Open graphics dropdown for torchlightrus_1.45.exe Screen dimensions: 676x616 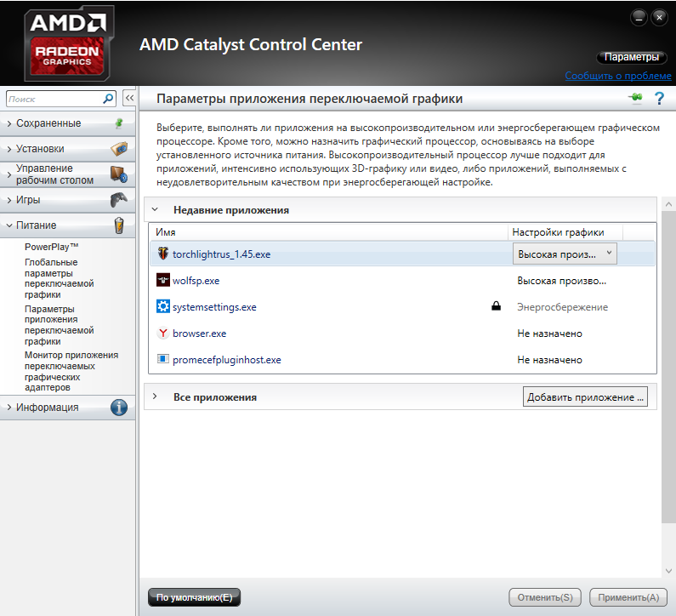coord(565,254)
